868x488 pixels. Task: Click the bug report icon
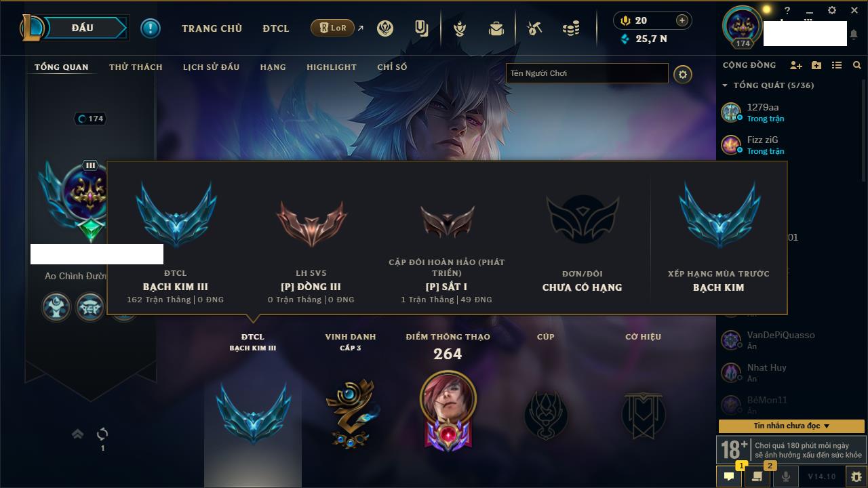coord(856,476)
